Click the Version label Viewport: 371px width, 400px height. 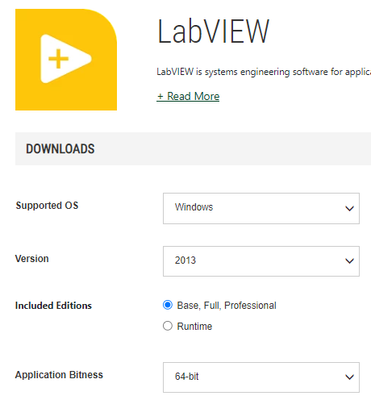coord(32,259)
